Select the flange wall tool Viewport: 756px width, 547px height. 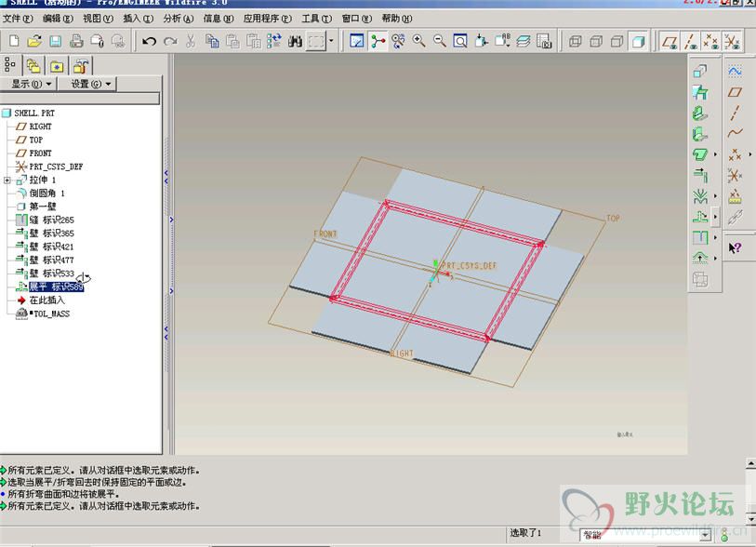(699, 134)
